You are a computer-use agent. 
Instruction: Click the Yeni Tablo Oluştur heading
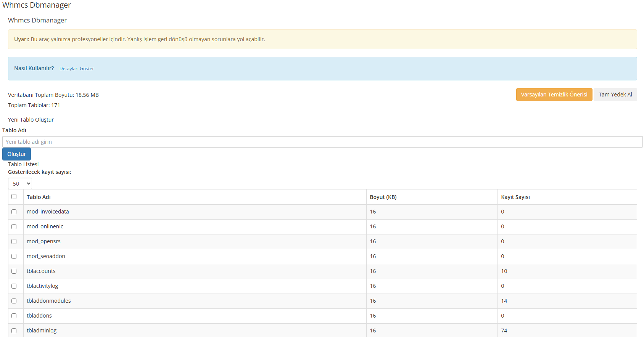[31, 120]
